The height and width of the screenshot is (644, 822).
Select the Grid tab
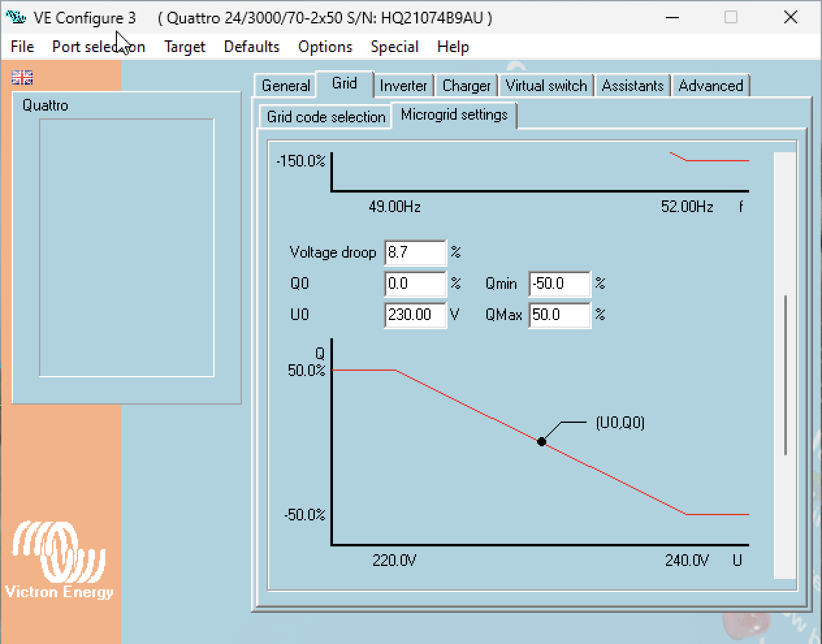(x=344, y=83)
